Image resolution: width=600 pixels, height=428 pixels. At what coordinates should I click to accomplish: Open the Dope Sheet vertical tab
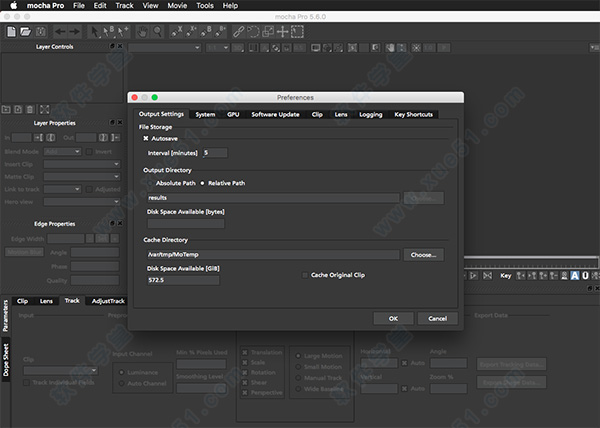tap(6, 360)
